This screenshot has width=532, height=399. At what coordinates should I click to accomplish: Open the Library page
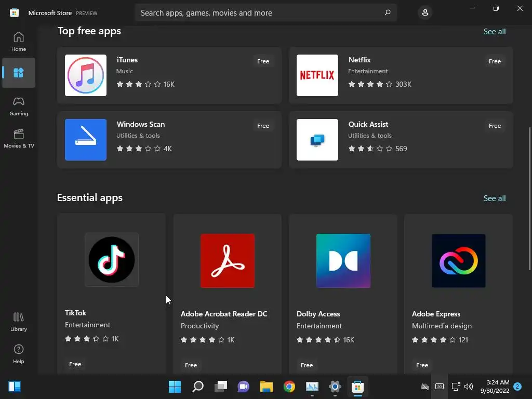point(19,322)
